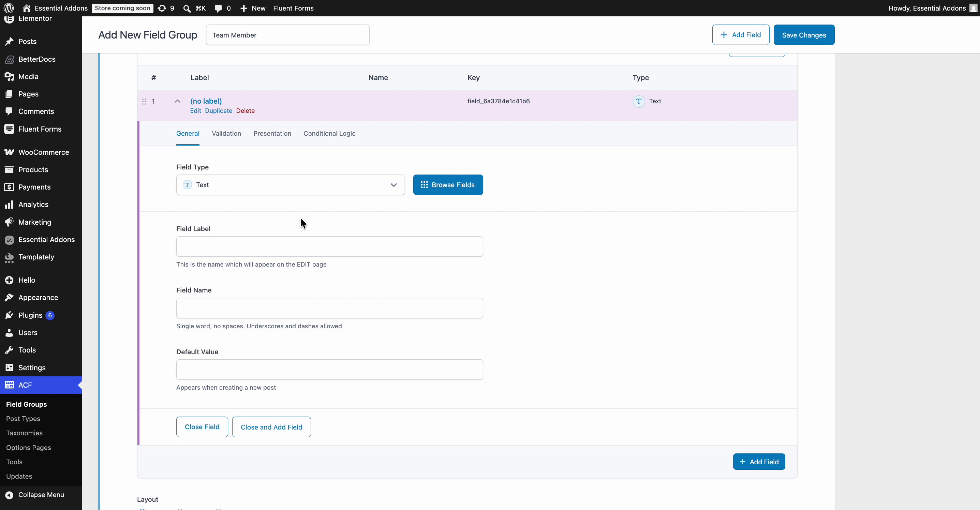Click the Duplicate link for the field

coord(218,111)
